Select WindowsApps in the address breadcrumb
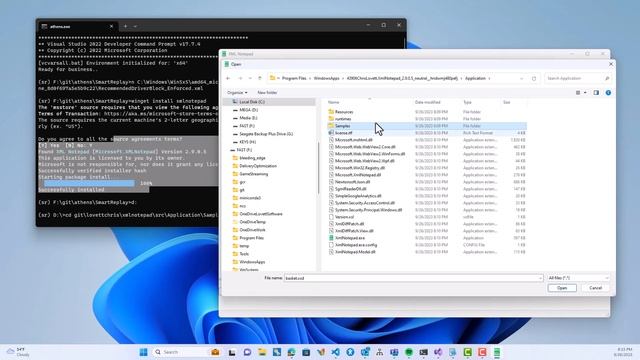Viewport: 640px width, 360px height. pyautogui.click(x=326, y=78)
